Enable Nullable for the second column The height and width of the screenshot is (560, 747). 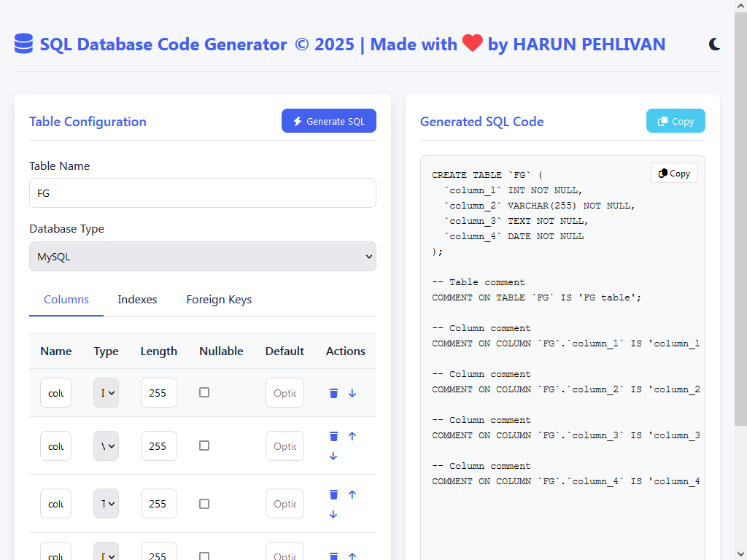click(204, 446)
